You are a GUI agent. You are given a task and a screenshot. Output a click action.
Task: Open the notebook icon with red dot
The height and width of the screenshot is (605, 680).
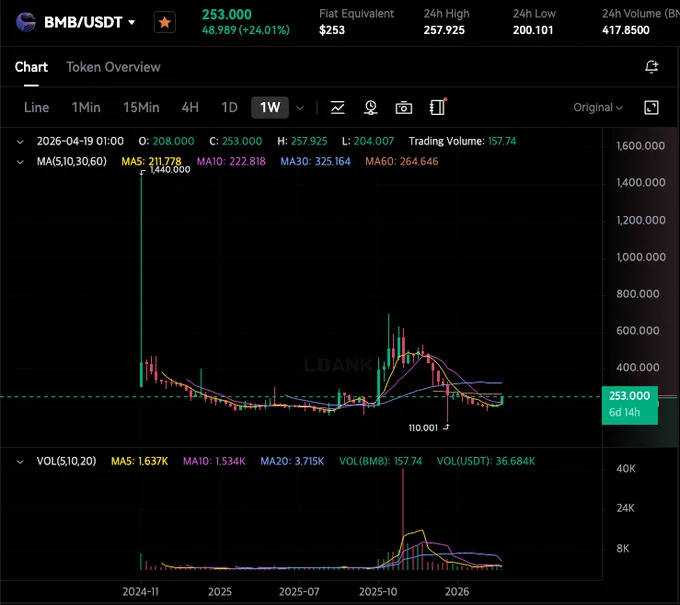click(437, 107)
